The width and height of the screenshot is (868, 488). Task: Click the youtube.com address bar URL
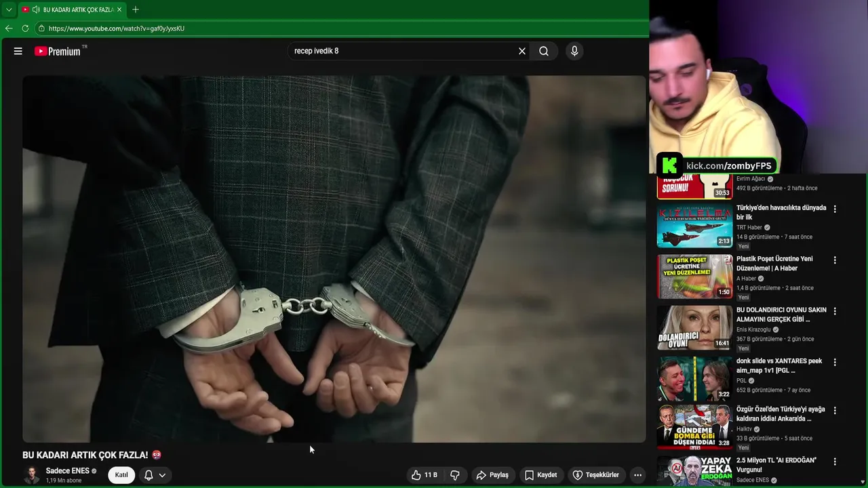117,28
